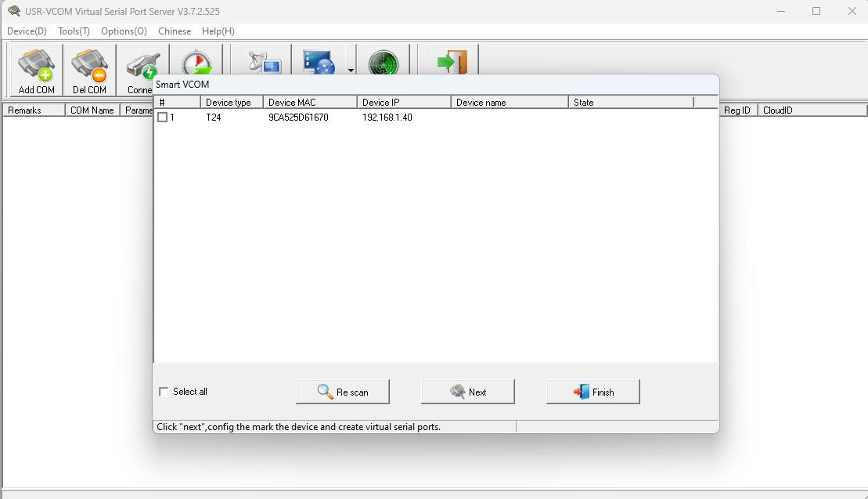Close the USR-VCOM window
868x499 pixels.
(852, 11)
